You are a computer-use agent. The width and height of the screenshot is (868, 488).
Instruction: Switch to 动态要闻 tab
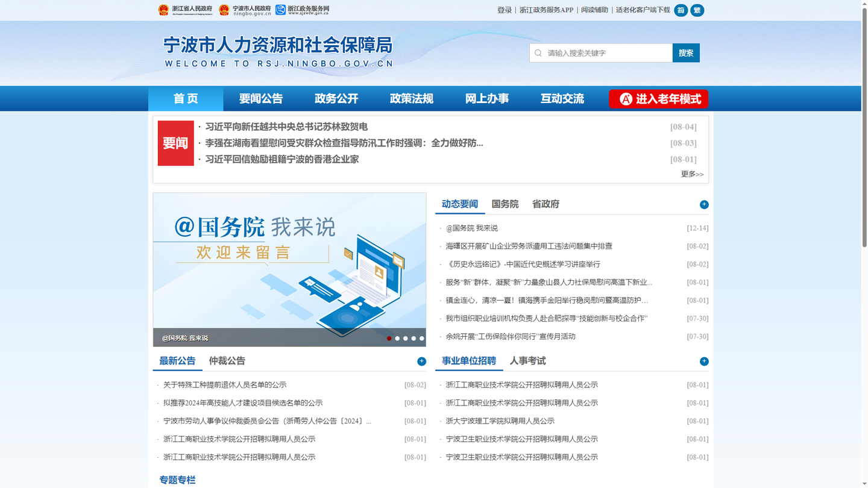(460, 204)
